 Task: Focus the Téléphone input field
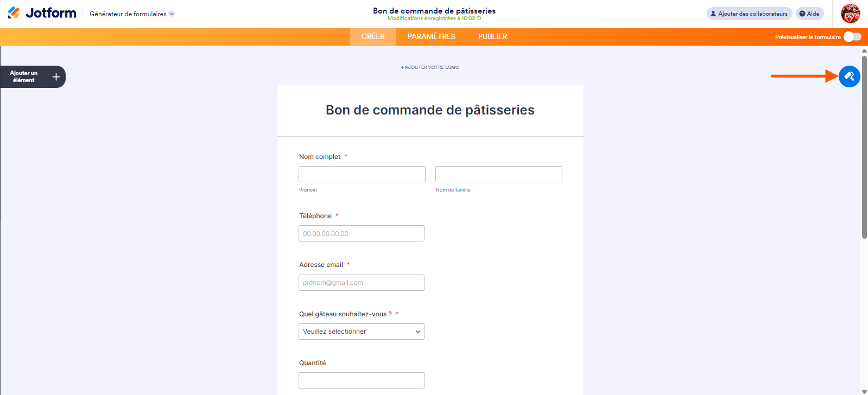point(361,233)
